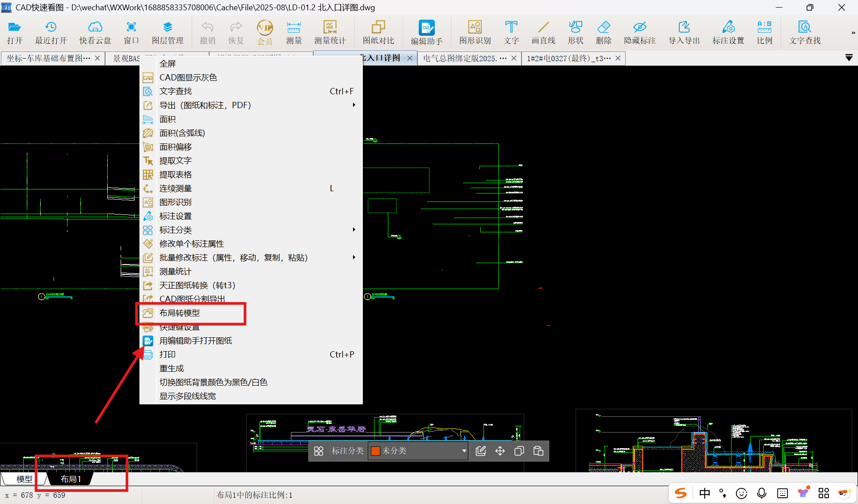
Task: Choose 布局转模型 from the context menu
Action: click(180, 313)
